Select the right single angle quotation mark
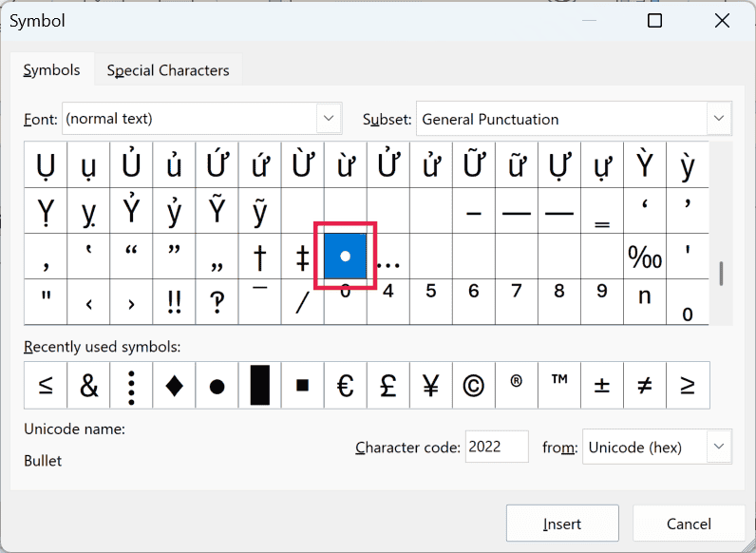The width and height of the screenshot is (756, 553). tap(131, 302)
